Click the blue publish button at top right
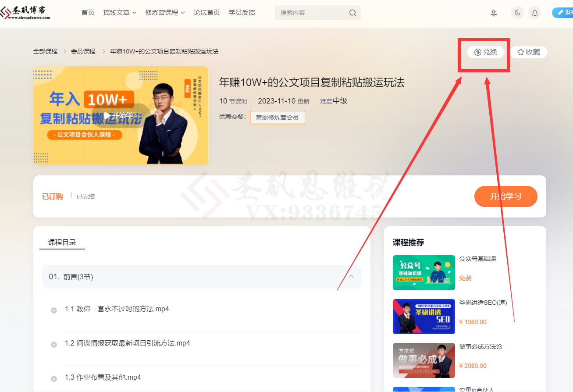This screenshot has width=573, height=392. click(563, 13)
